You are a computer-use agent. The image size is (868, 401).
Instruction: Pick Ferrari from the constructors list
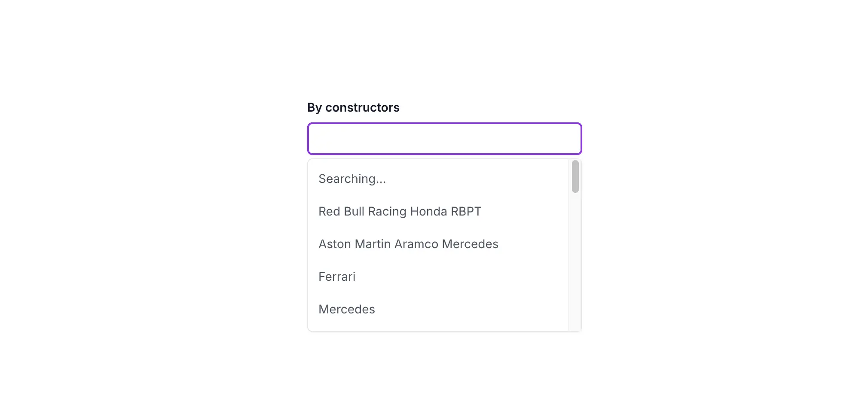[438, 276]
